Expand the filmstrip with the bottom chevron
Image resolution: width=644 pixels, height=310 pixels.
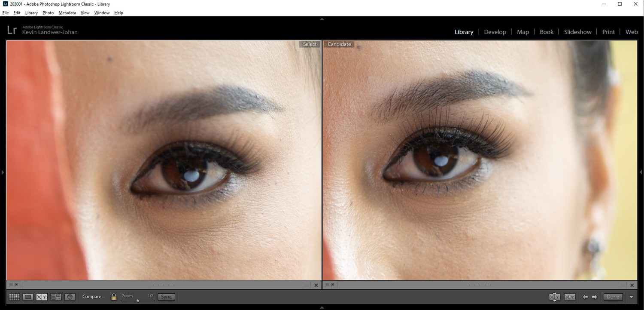click(322, 307)
